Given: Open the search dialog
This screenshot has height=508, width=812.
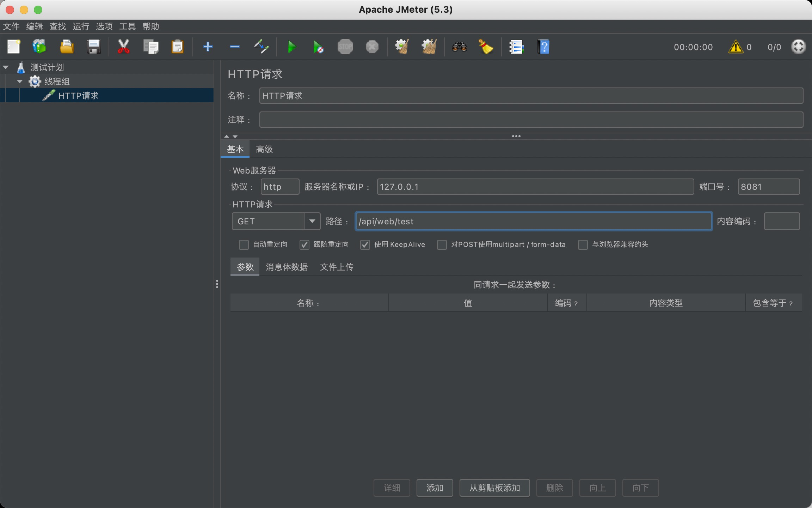Looking at the screenshot, I should [459, 47].
